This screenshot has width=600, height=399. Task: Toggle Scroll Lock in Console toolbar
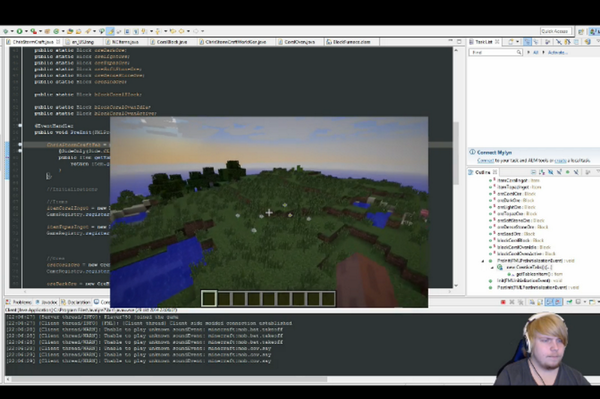[x=540, y=302]
